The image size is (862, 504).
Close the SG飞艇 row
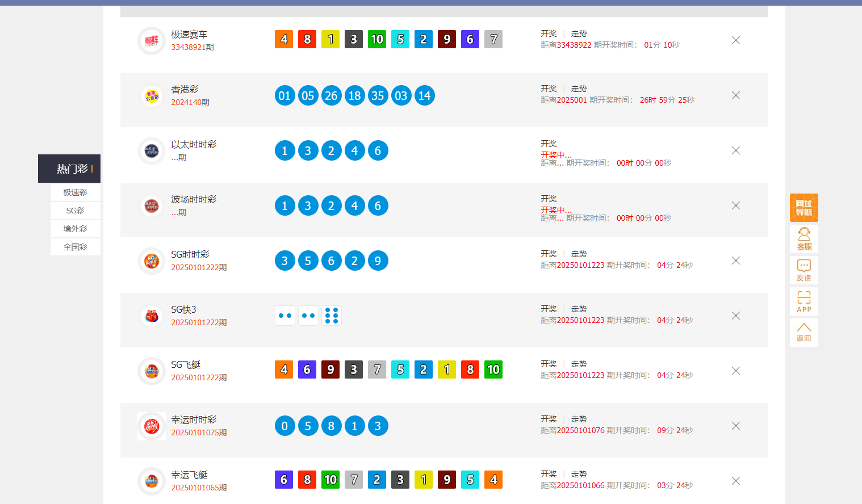(x=735, y=371)
